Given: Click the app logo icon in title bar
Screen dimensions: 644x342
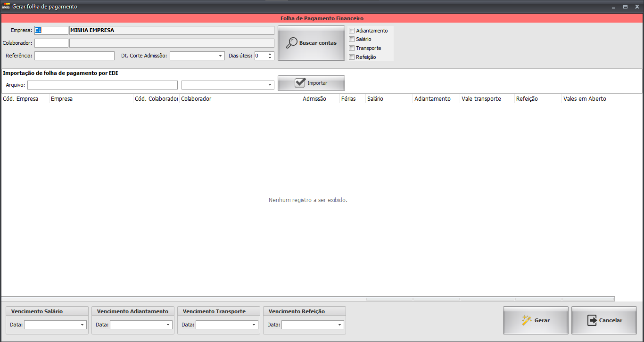Looking at the screenshot, I should 6,7.
